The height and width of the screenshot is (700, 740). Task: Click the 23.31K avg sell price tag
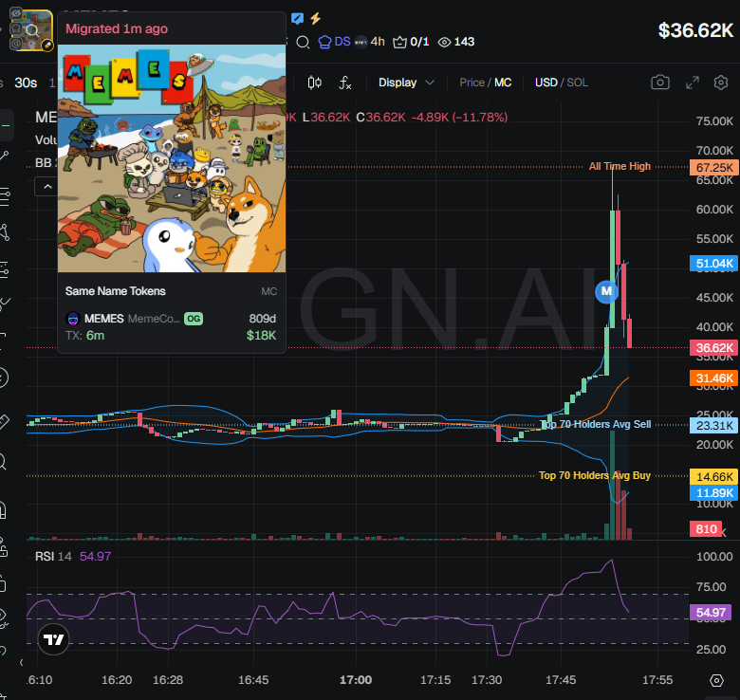click(714, 426)
